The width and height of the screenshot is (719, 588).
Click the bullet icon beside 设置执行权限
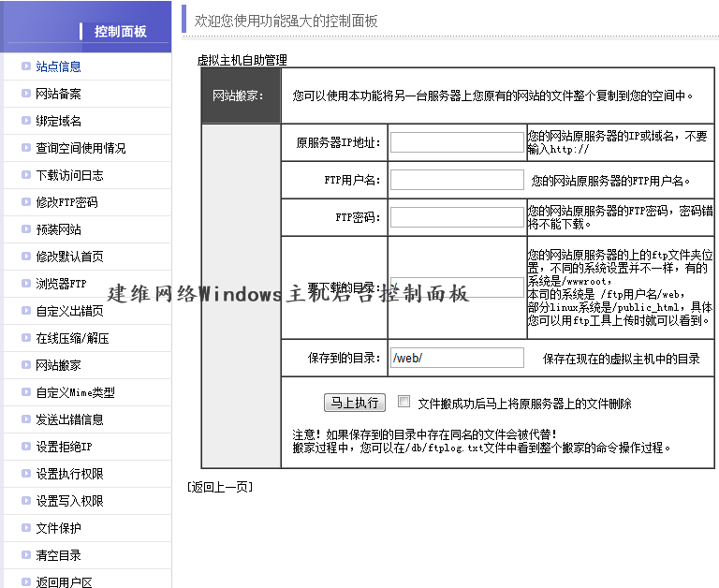(x=26, y=473)
